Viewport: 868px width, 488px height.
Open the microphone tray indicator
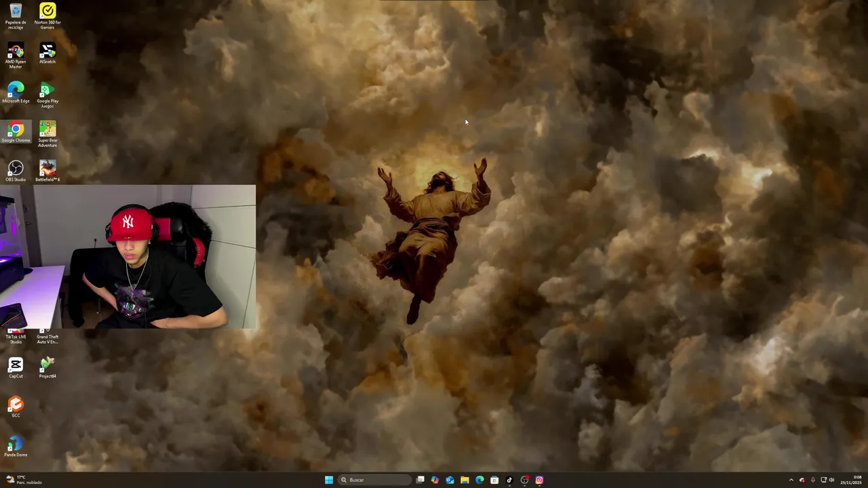813,480
